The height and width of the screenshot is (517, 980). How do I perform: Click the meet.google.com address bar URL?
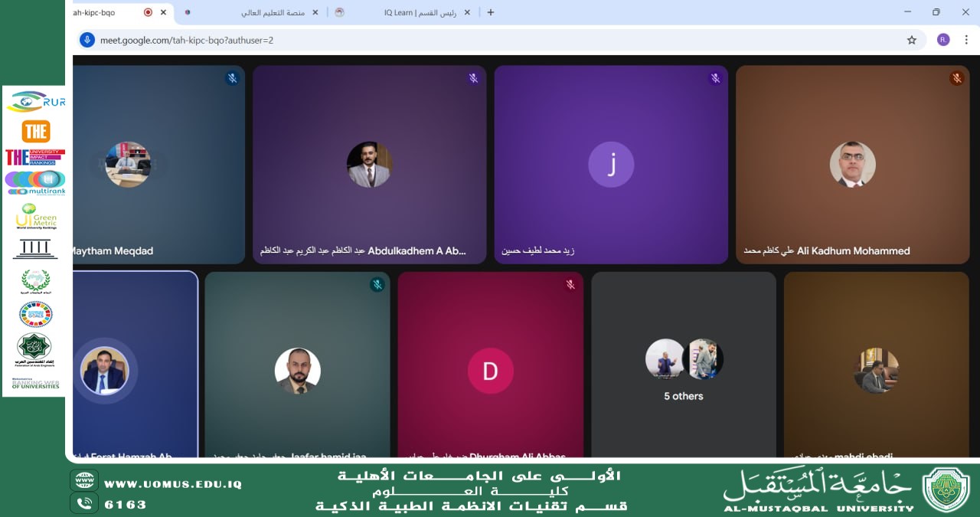click(x=187, y=40)
